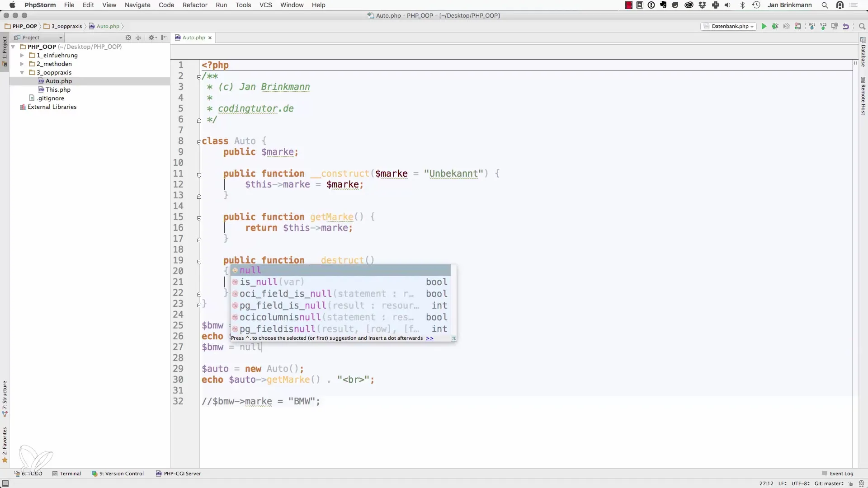Click the pi icon in completion popup

pyautogui.click(x=453, y=338)
